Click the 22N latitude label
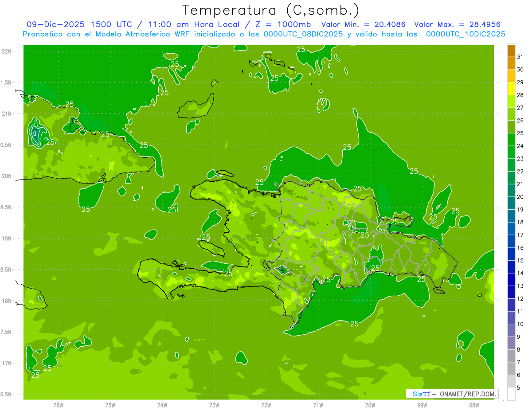532x411 pixels. [8, 51]
